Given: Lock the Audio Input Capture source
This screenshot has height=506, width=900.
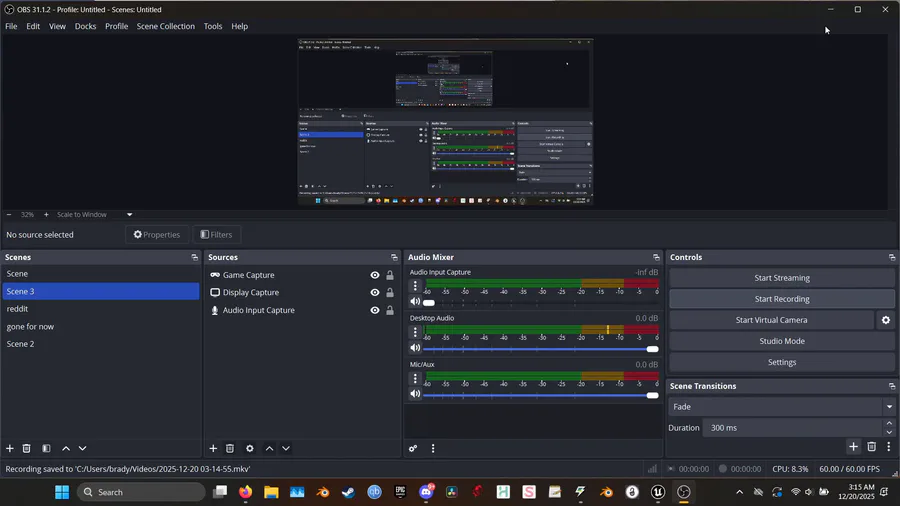Looking at the screenshot, I should [390, 310].
